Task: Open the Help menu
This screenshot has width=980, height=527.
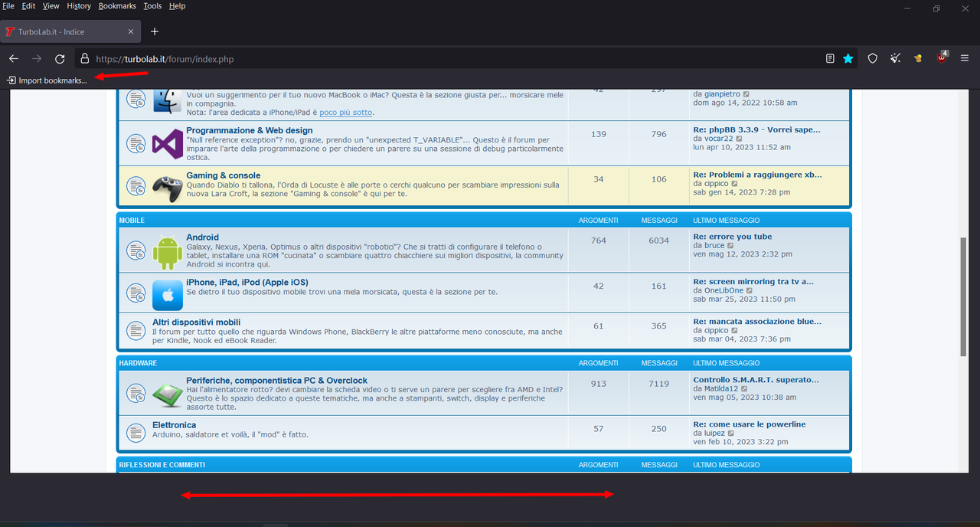Action: click(x=178, y=6)
